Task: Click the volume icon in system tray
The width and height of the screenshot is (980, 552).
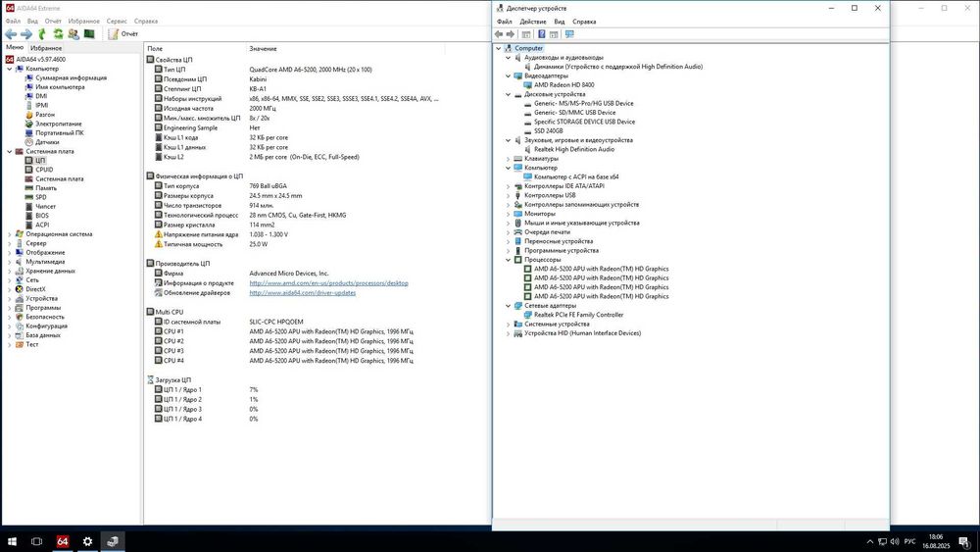Action: click(895, 541)
